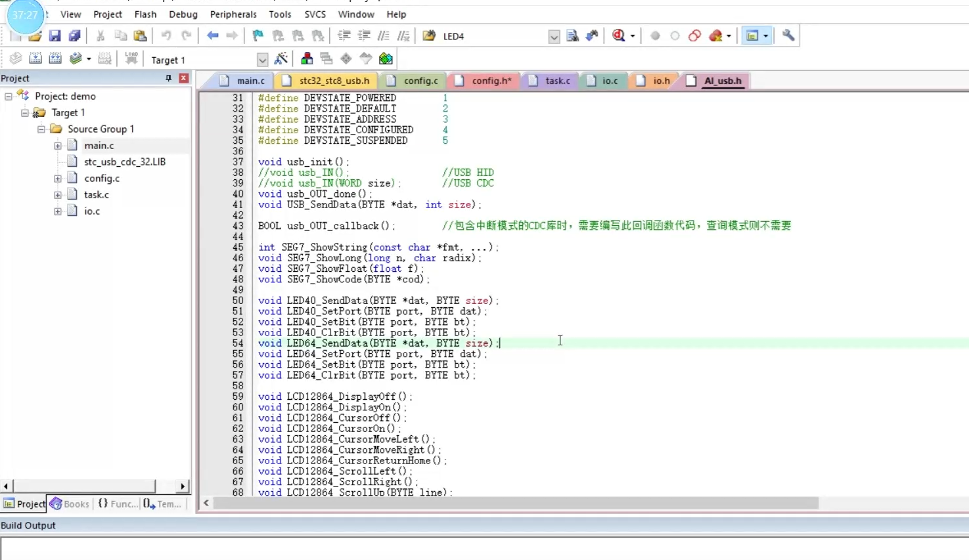Screen dimensions: 969x560
Task: Show the Functions panel tab
Action: click(118, 504)
